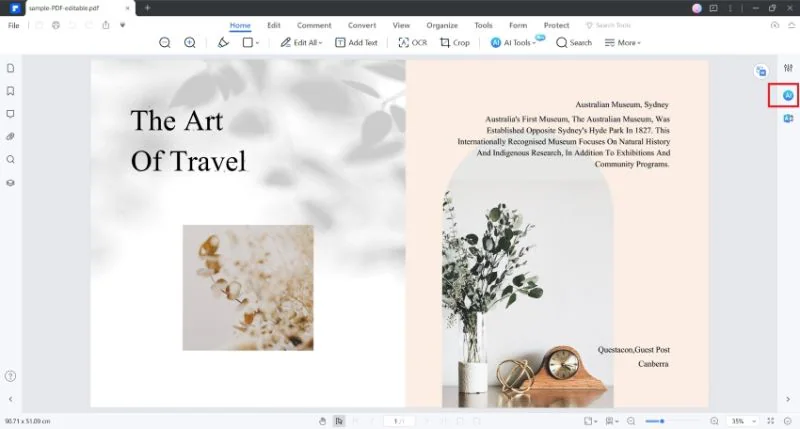800x429 pixels.
Task: Open the properties sliders icon at top right
Action: pyautogui.click(x=788, y=68)
